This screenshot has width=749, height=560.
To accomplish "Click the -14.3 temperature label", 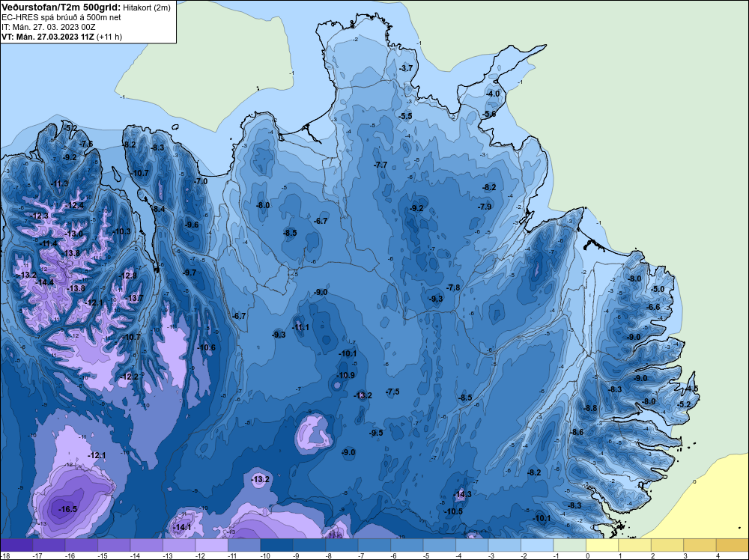I will tap(462, 494).
